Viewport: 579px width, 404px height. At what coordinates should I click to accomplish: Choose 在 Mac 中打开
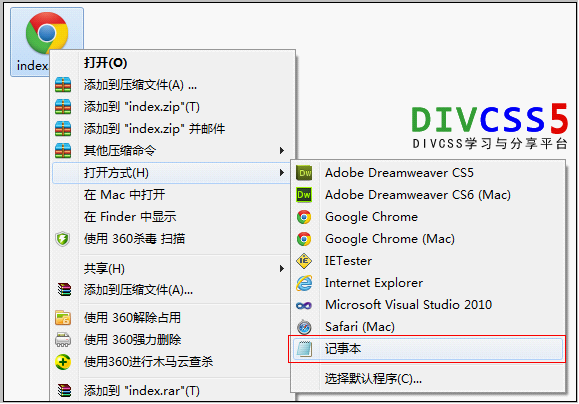coord(172,195)
